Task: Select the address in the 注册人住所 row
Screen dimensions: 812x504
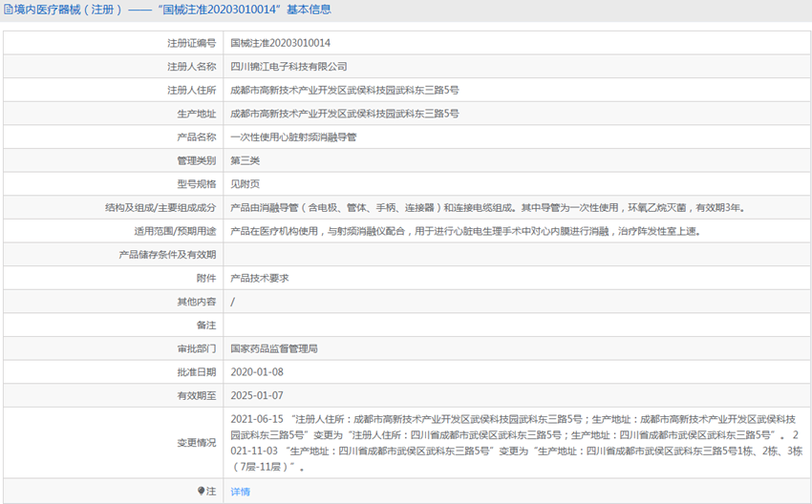Action: (344, 90)
